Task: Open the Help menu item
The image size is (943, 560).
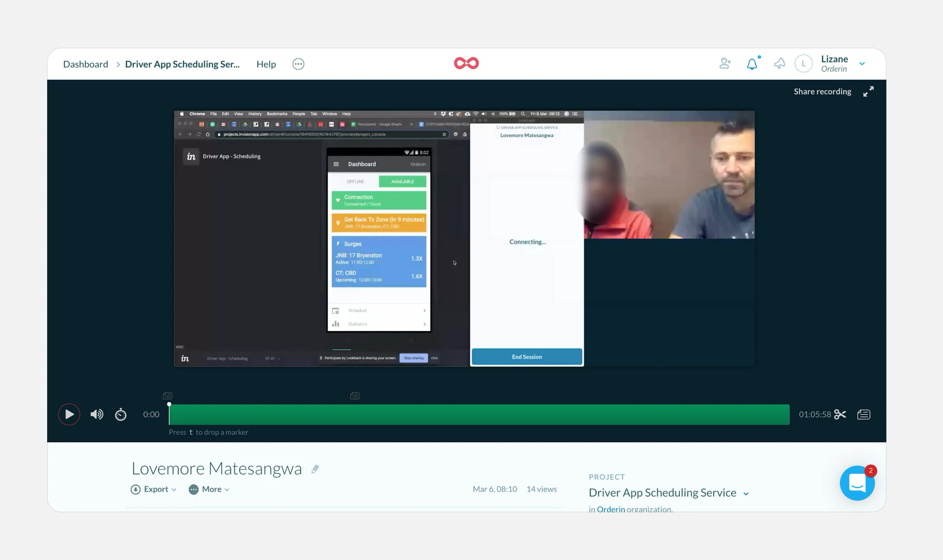Action: (x=266, y=64)
